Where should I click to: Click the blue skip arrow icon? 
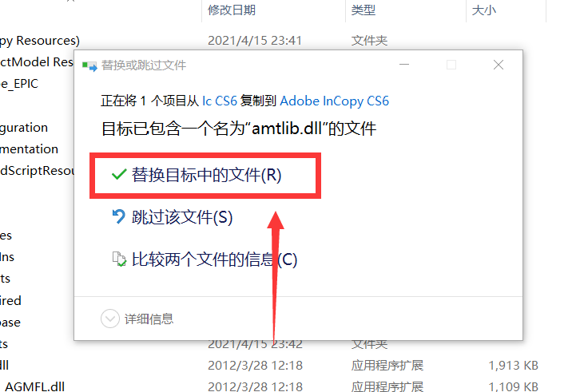coord(118,216)
